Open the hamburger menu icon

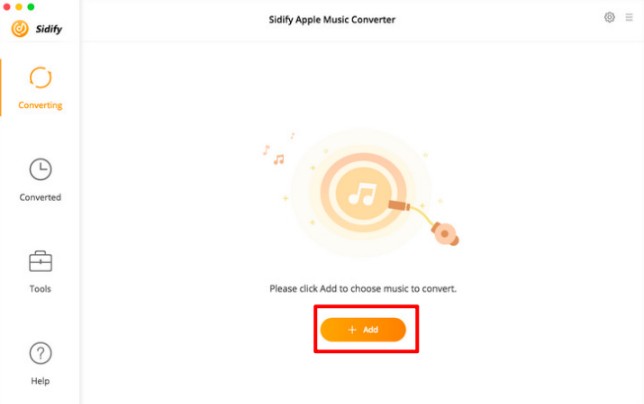(x=629, y=17)
